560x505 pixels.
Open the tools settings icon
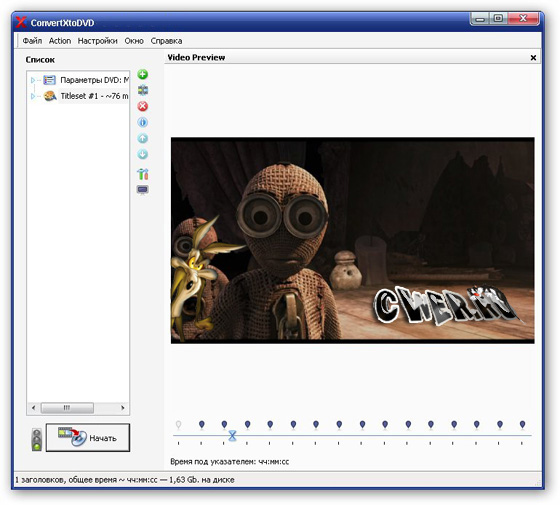pyautogui.click(x=142, y=174)
